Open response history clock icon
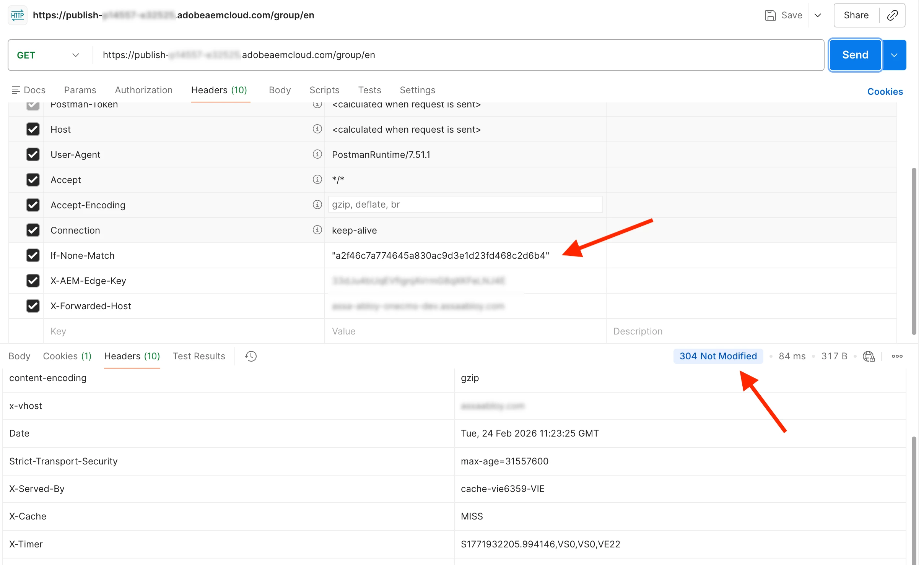This screenshot has height=565, width=924. tap(251, 356)
